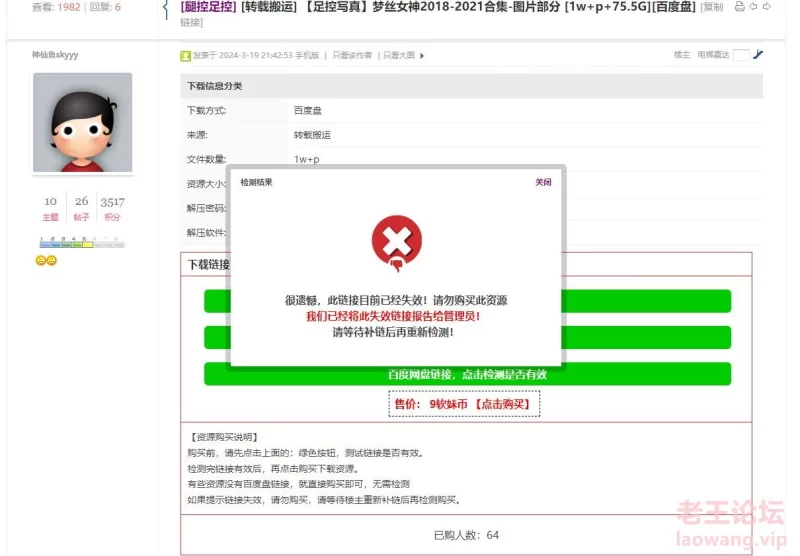Click the red 我们已经将此失效链接报告给管理员 message
Image resolution: width=800 pixels, height=556 pixels.
coord(393,316)
